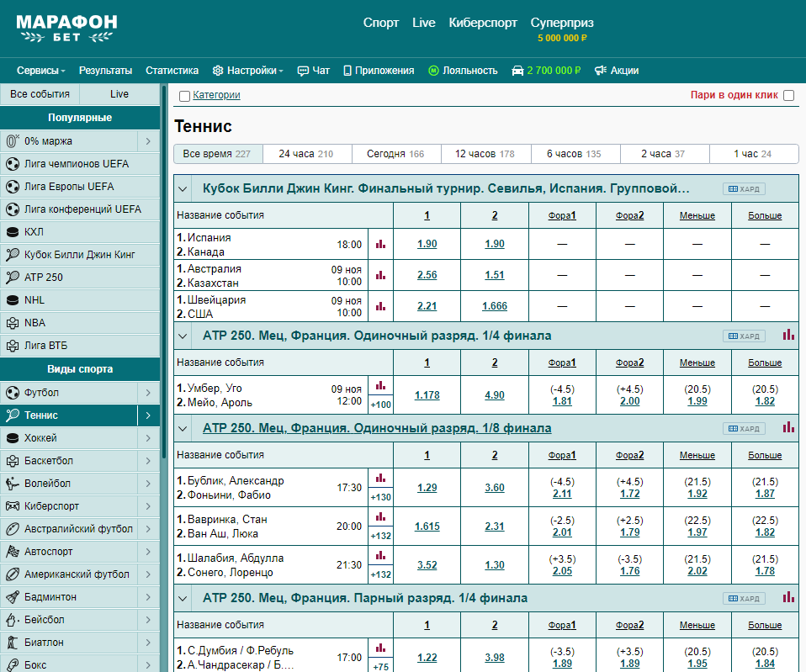Open the 2 700 000 ₽ car promo

546,71
